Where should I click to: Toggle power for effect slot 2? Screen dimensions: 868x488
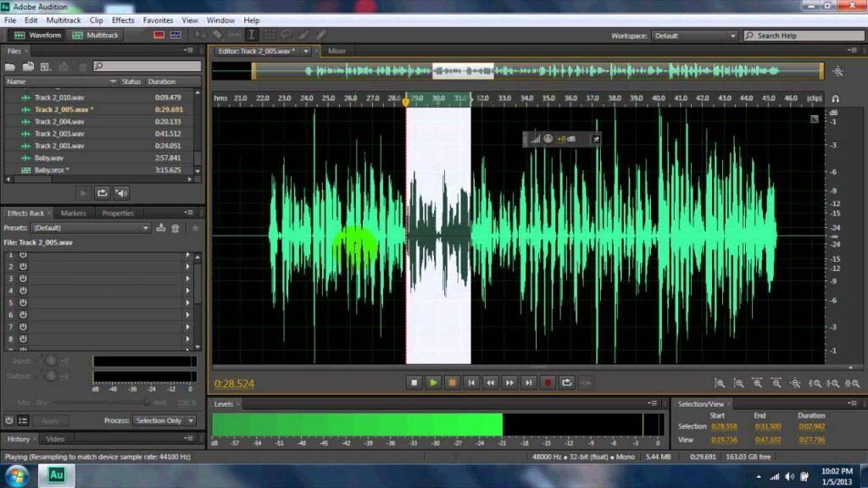pyautogui.click(x=23, y=267)
